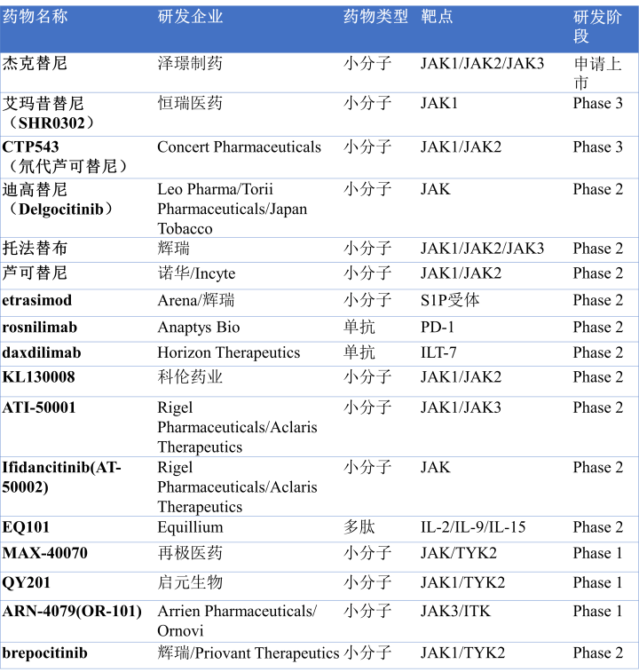Click JAK1/JAK2 target in KL130008 row
Viewport: 639px width, 672px height.
tap(461, 377)
